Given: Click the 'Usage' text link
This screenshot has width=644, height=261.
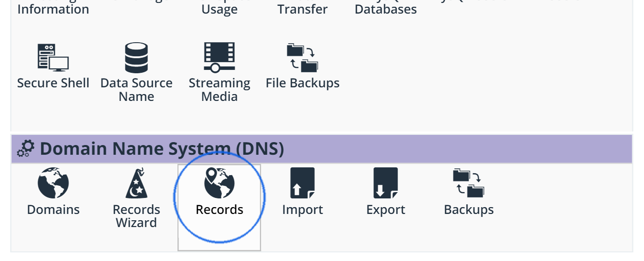Looking at the screenshot, I should (219, 9).
